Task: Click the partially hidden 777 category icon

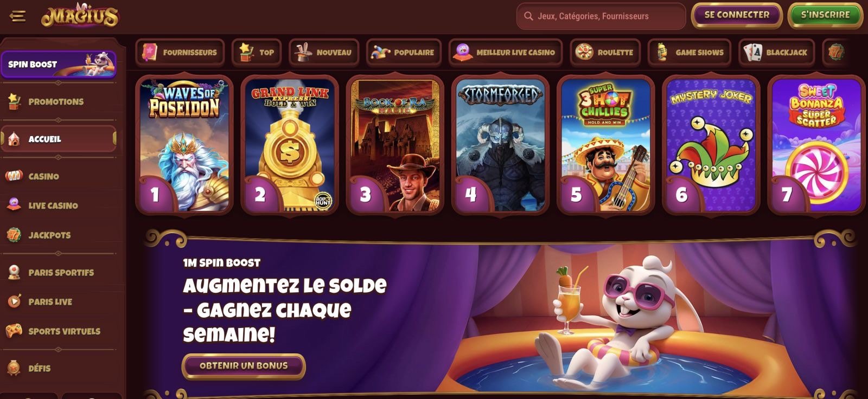Action: pos(836,53)
